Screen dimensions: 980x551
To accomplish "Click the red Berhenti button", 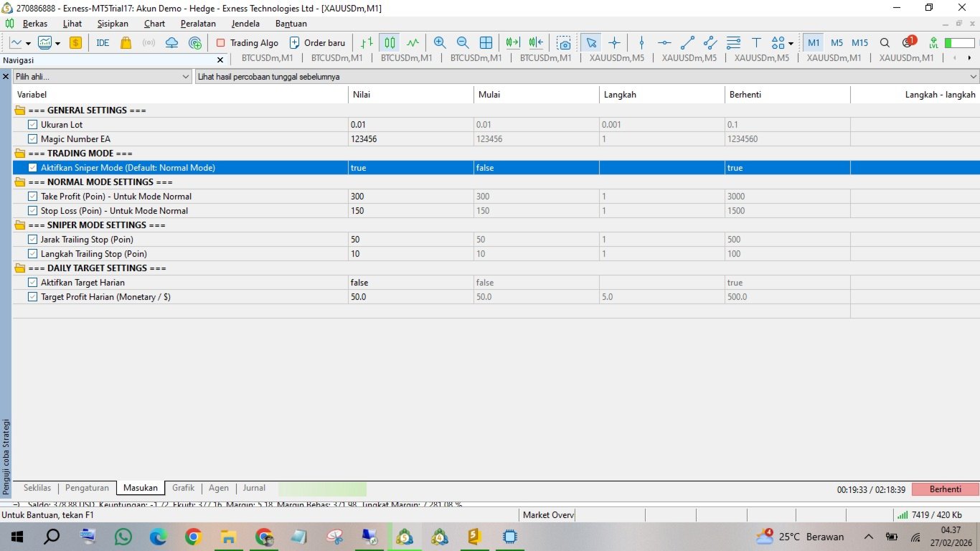I will (x=945, y=489).
